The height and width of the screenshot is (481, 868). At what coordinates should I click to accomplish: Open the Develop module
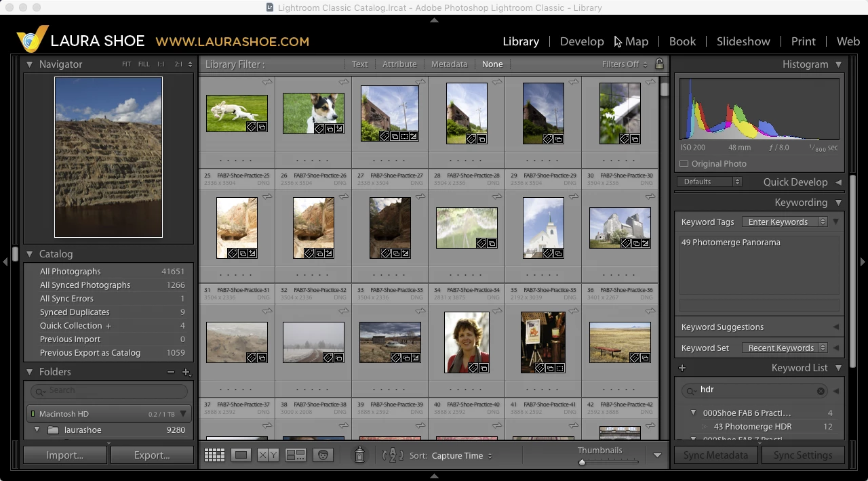coord(582,41)
